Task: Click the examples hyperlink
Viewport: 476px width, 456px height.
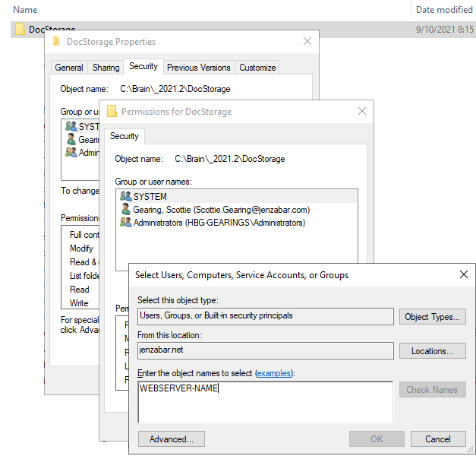Action: click(x=273, y=373)
